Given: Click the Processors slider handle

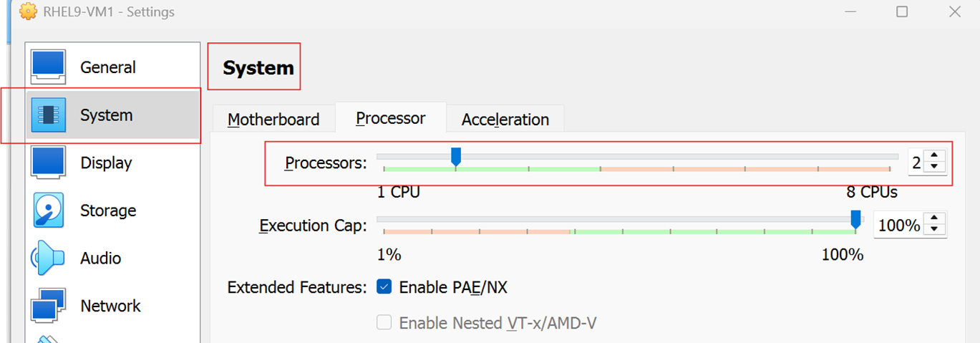Looking at the screenshot, I should click(455, 157).
